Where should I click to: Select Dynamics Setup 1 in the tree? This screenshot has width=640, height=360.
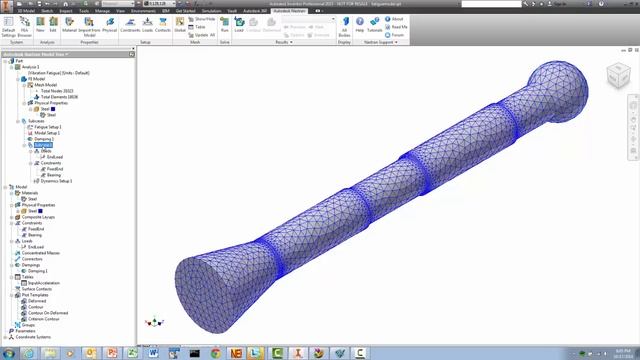56,181
